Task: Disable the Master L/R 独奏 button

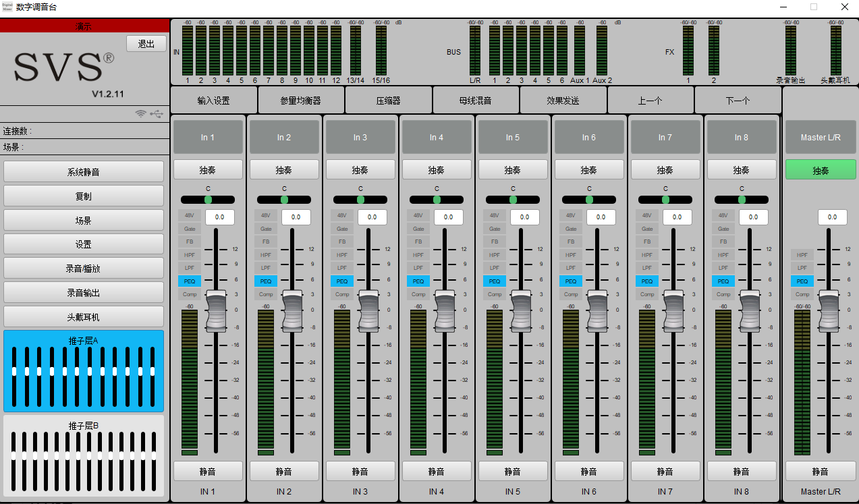Action: point(821,170)
